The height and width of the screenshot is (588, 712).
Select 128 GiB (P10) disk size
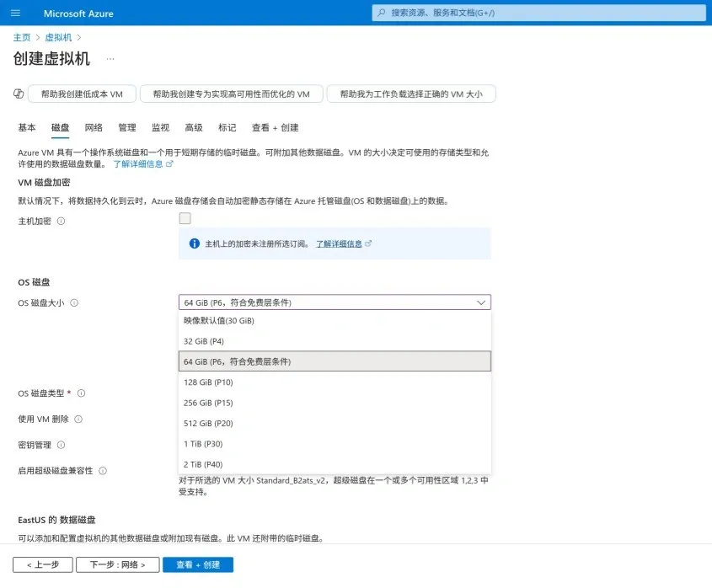(x=209, y=382)
